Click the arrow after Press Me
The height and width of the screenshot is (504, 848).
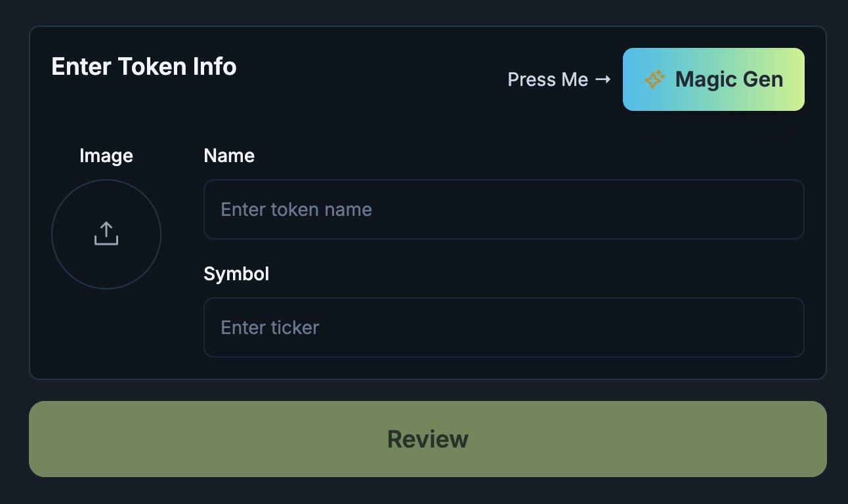pyautogui.click(x=603, y=79)
